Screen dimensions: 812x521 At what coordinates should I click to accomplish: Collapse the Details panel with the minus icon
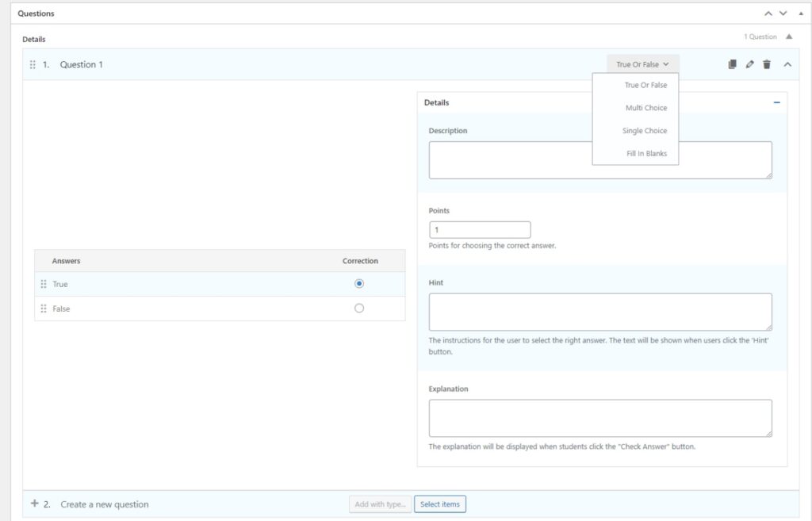tap(776, 102)
